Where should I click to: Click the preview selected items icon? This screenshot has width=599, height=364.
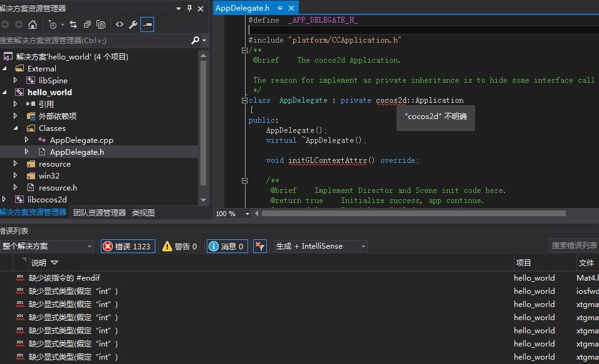pyautogui.click(x=147, y=24)
